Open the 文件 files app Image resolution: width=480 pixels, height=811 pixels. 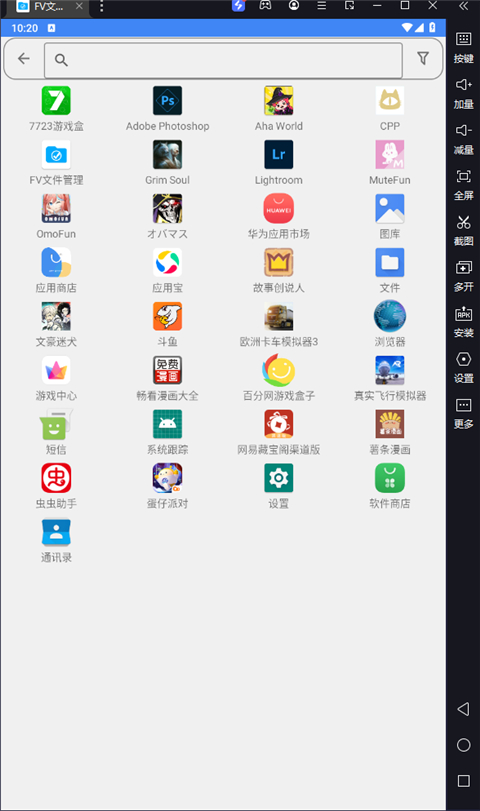389,262
